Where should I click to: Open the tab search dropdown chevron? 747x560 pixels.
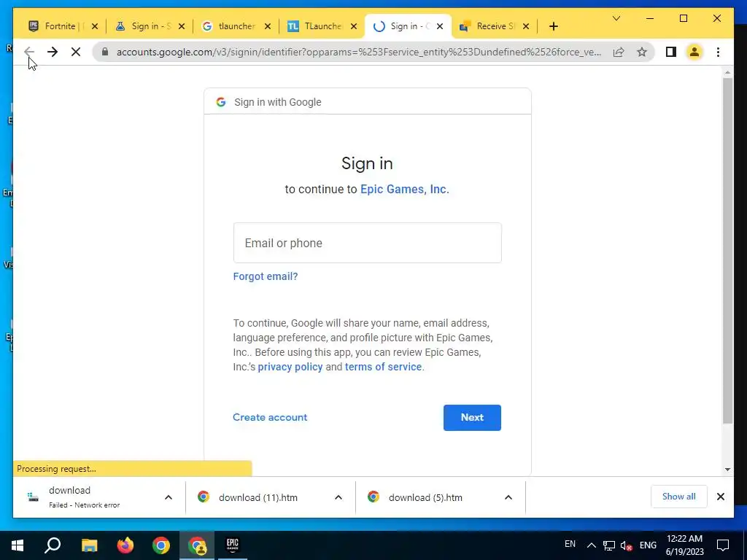[616, 18]
